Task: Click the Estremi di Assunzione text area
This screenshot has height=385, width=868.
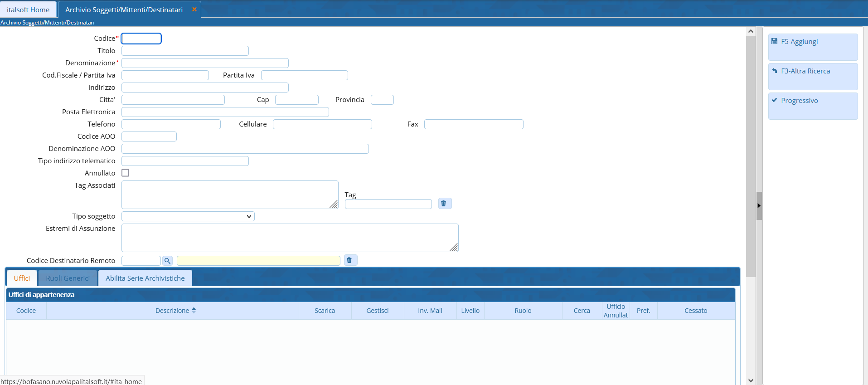Action: point(290,238)
